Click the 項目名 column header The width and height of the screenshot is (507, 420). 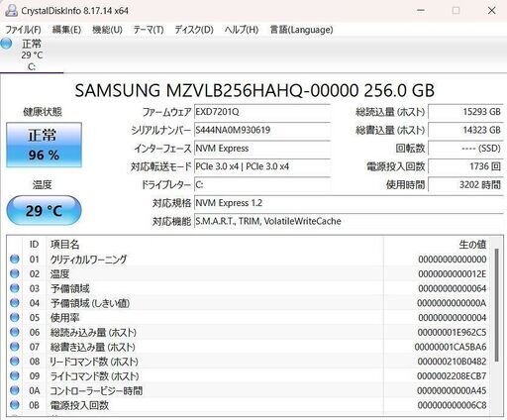click(215, 245)
